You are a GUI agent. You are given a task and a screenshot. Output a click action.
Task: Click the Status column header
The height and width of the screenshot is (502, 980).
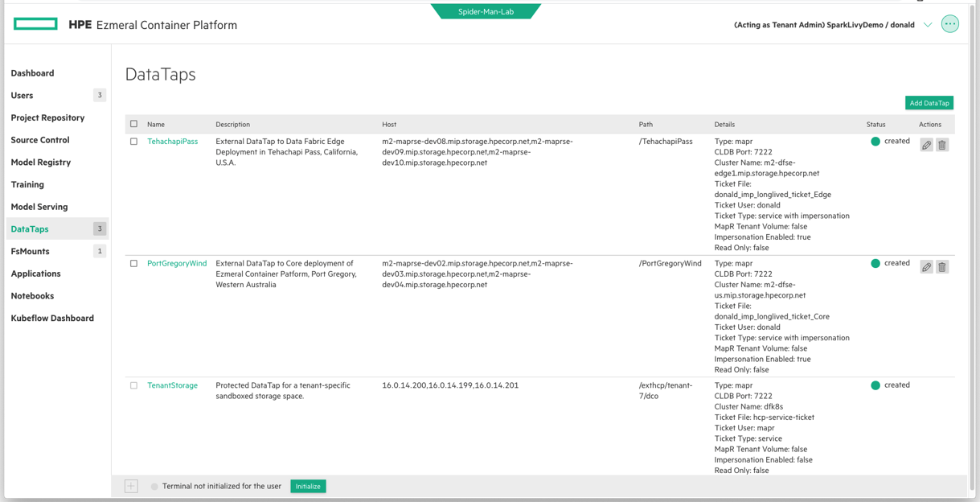click(875, 125)
